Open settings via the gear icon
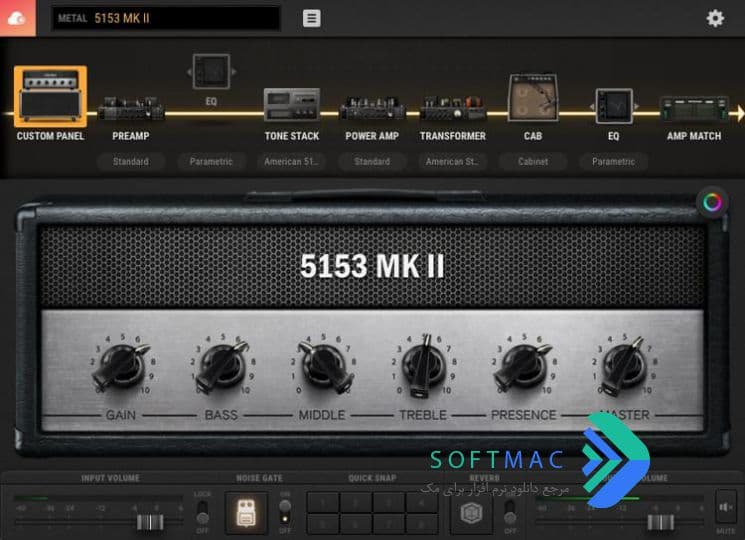745x540 pixels. pyautogui.click(x=715, y=18)
